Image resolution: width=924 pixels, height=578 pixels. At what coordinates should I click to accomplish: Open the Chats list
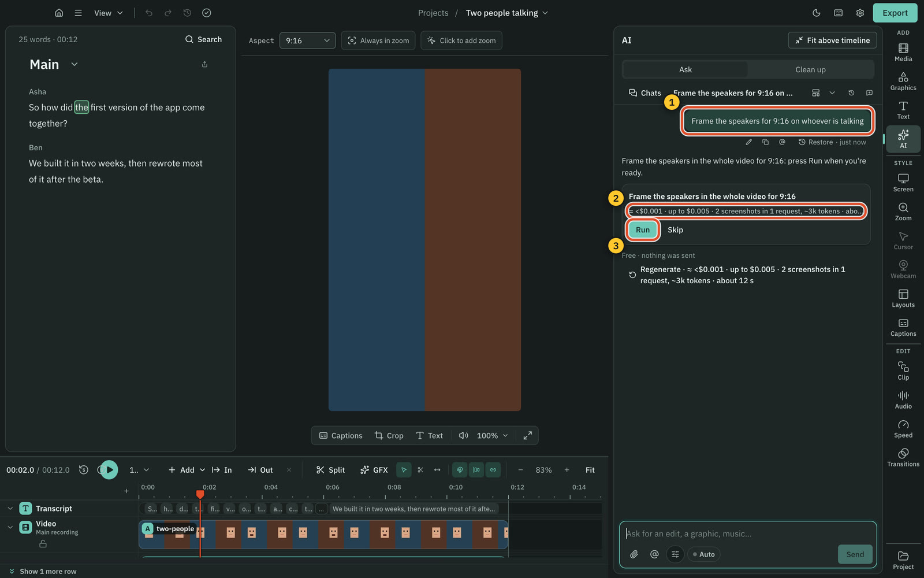point(644,92)
